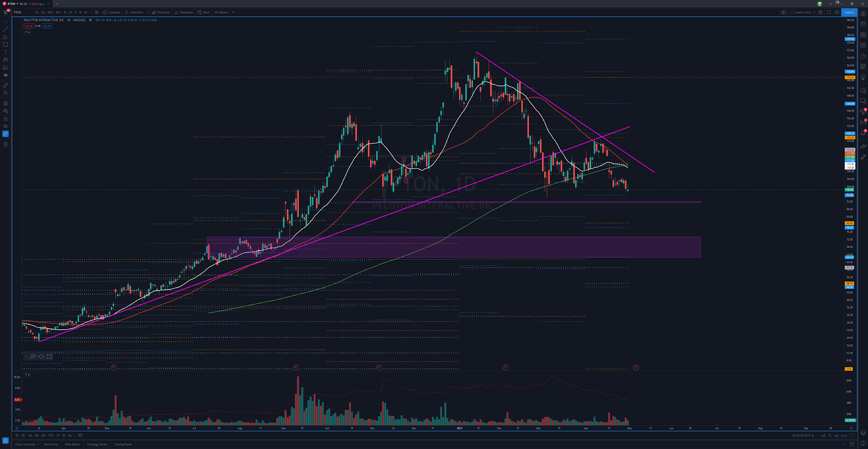
Task: Toggle hide all drawings eye icon
Action: pyautogui.click(x=5, y=126)
